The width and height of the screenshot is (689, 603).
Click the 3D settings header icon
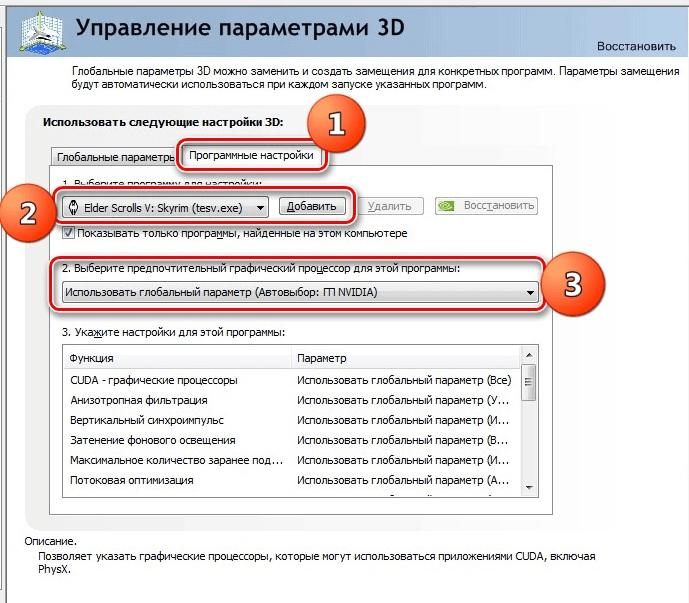point(43,33)
